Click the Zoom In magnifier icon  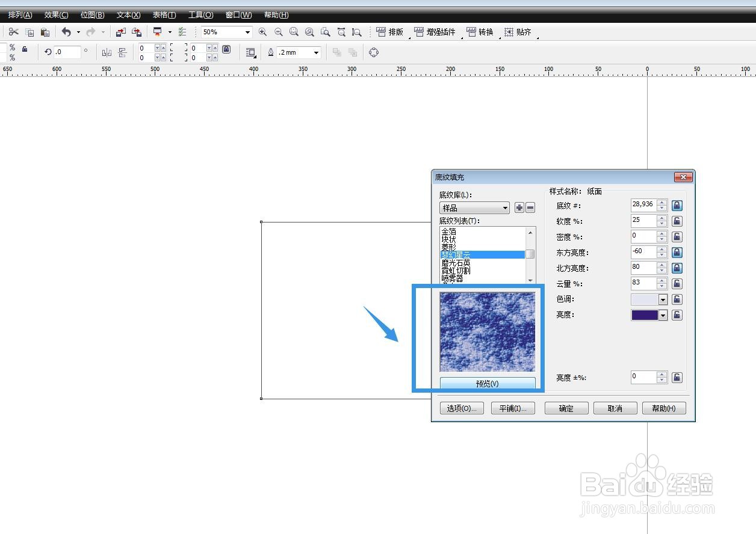click(x=262, y=32)
